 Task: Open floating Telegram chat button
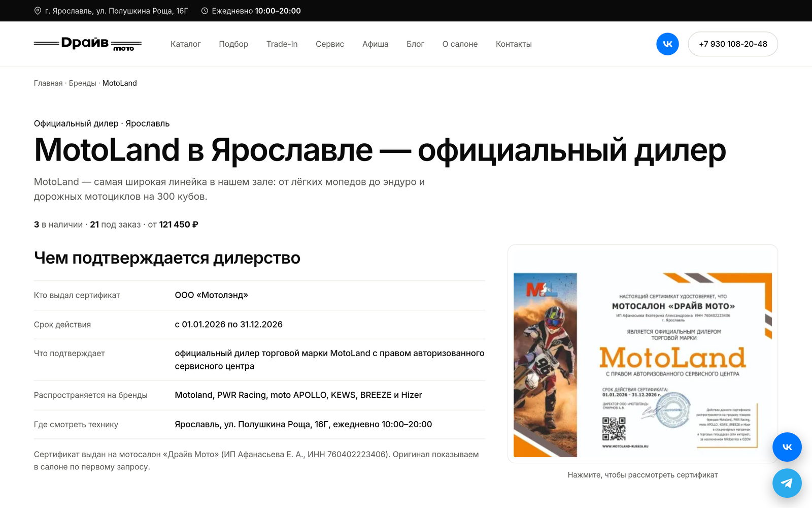coord(787,483)
